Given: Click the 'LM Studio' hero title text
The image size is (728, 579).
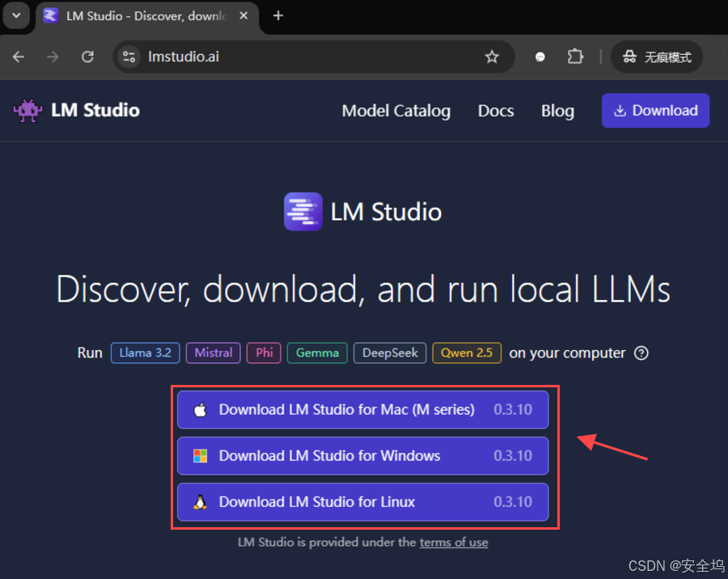Looking at the screenshot, I should click(x=386, y=212).
